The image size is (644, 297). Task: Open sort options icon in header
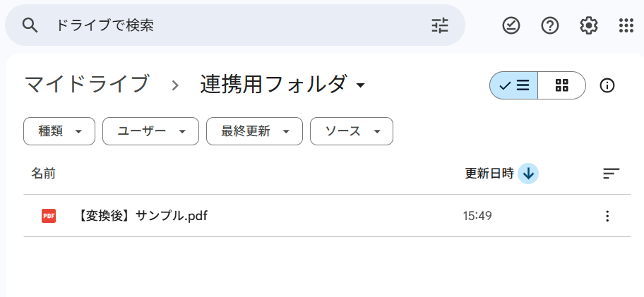611,173
